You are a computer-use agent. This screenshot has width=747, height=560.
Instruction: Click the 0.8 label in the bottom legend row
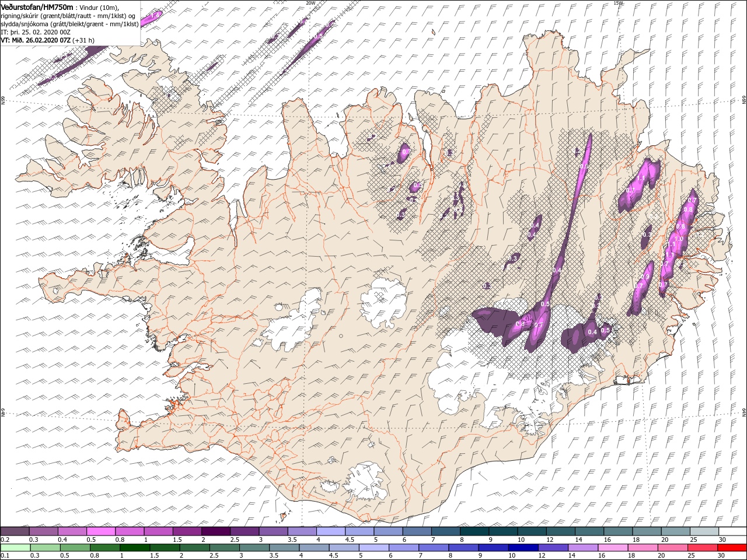(x=94, y=556)
